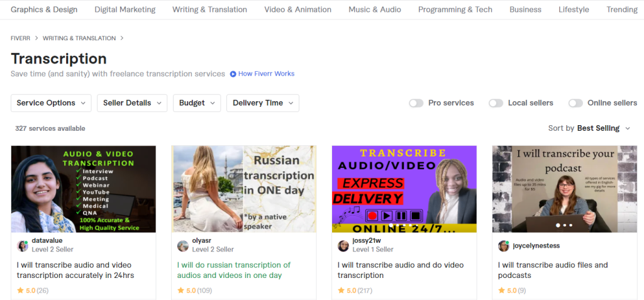The image size is (644, 300).
Task: Open gig 'transcribe audio and do video transcription'
Action: coord(401,270)
